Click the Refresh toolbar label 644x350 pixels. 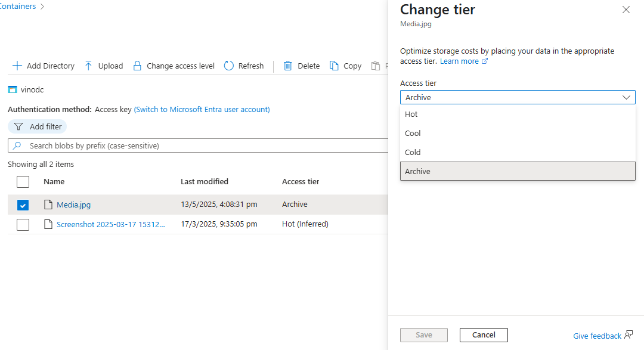251,66
